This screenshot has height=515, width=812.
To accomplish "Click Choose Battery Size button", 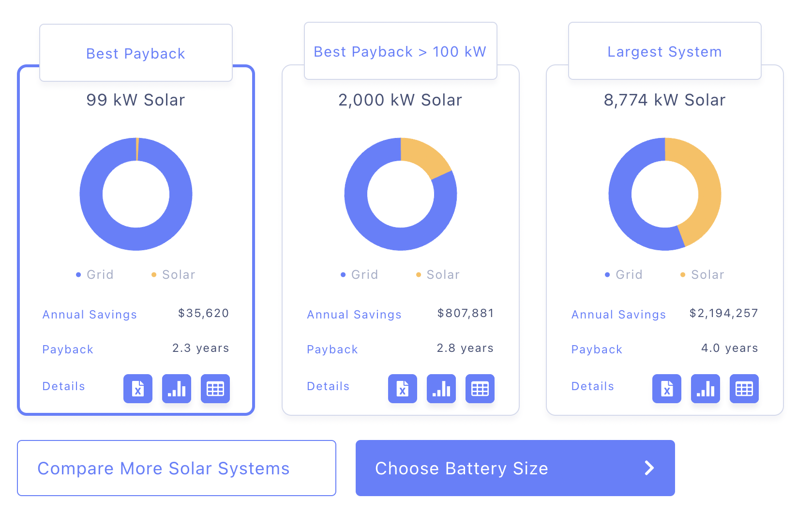I will pyautogui.click(x=515, y=468).
